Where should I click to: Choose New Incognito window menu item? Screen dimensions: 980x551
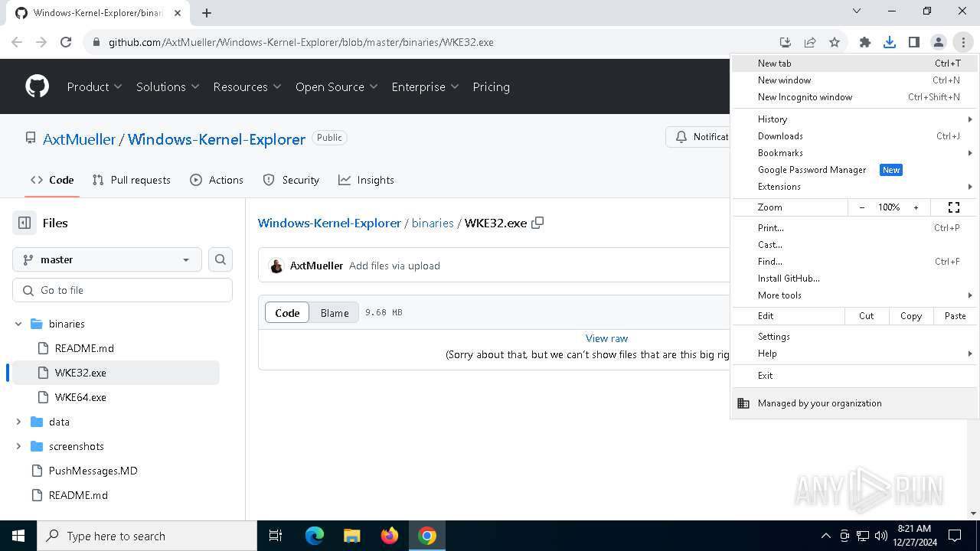pos(854,97)
